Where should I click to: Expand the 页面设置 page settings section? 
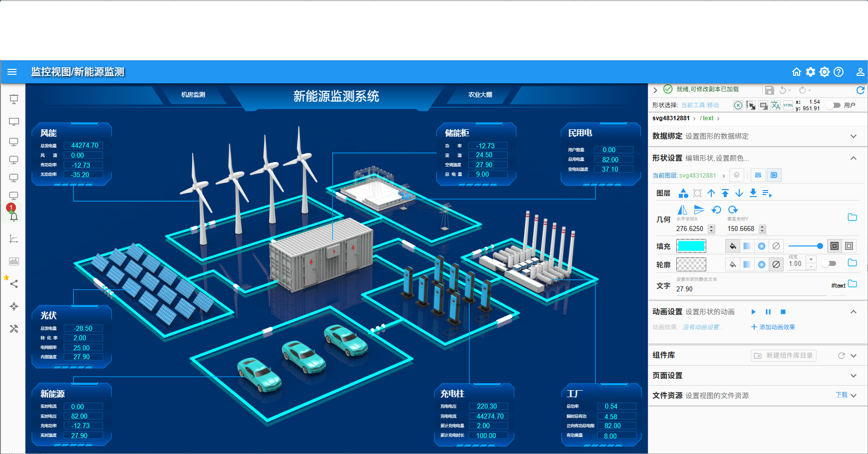tap(853, 376)
